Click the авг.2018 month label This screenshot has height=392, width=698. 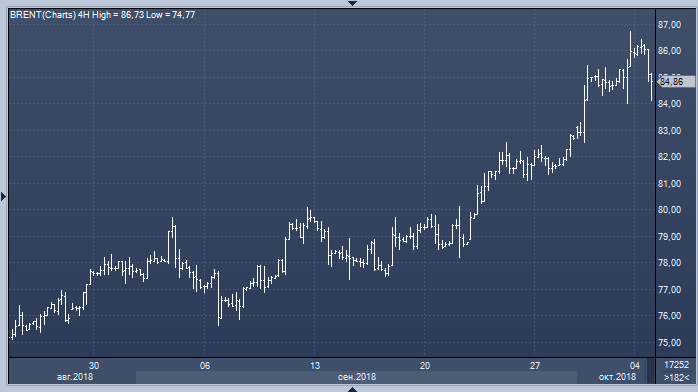(x=75, y=377)
